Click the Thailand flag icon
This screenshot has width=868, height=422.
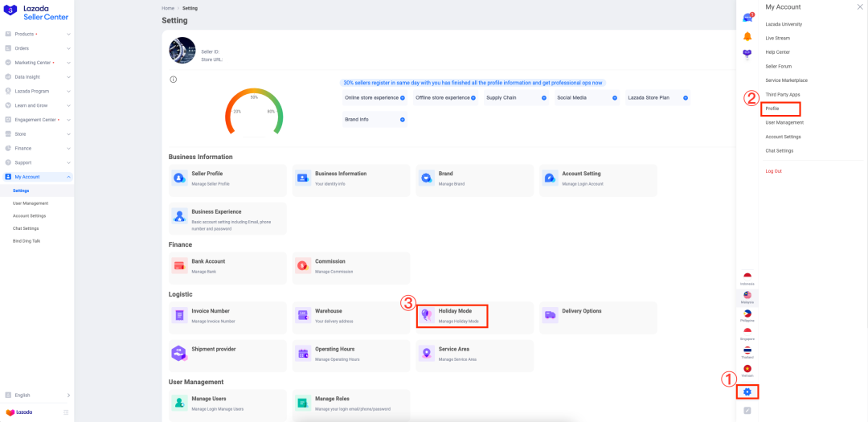(x=747, y=350)
